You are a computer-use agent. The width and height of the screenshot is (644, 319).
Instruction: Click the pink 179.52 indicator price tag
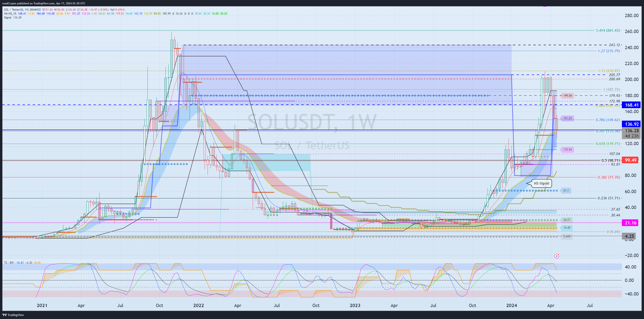[x=567, y=95]
